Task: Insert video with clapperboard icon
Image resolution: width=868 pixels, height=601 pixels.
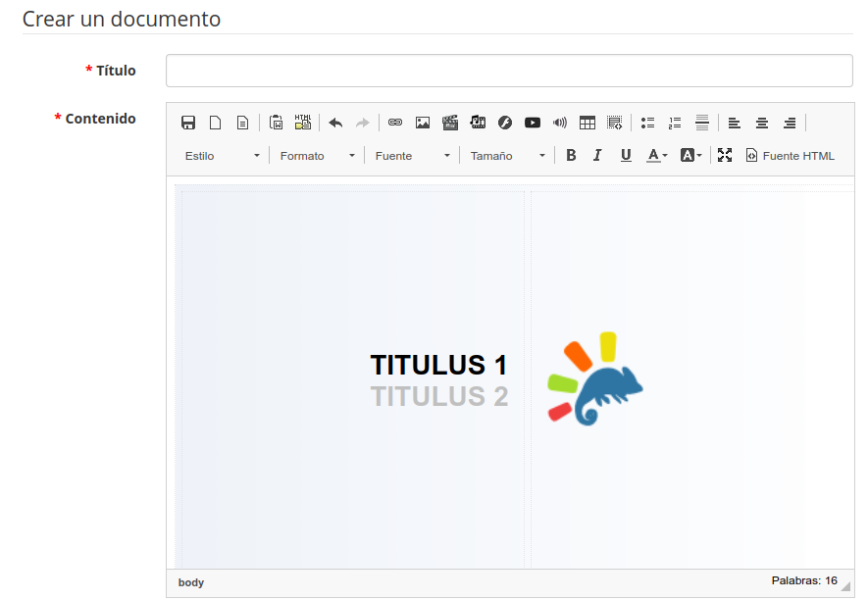Action: [450, 123]
